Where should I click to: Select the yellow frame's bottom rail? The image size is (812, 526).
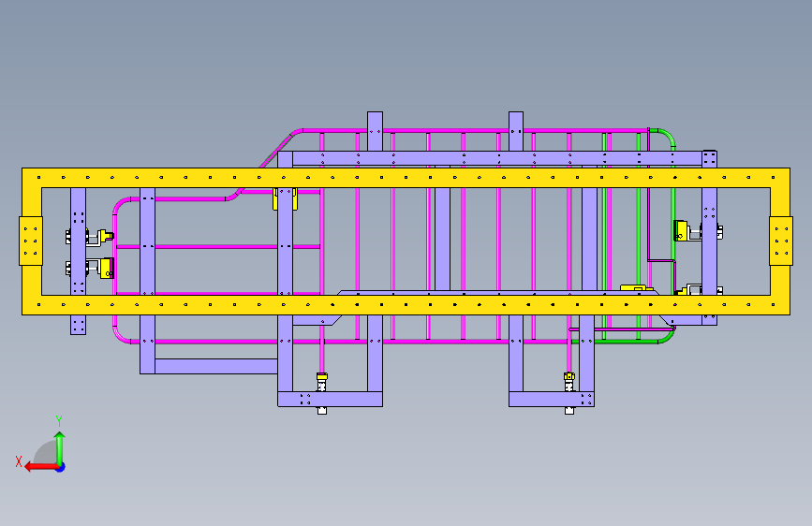[x=406, y=305]
